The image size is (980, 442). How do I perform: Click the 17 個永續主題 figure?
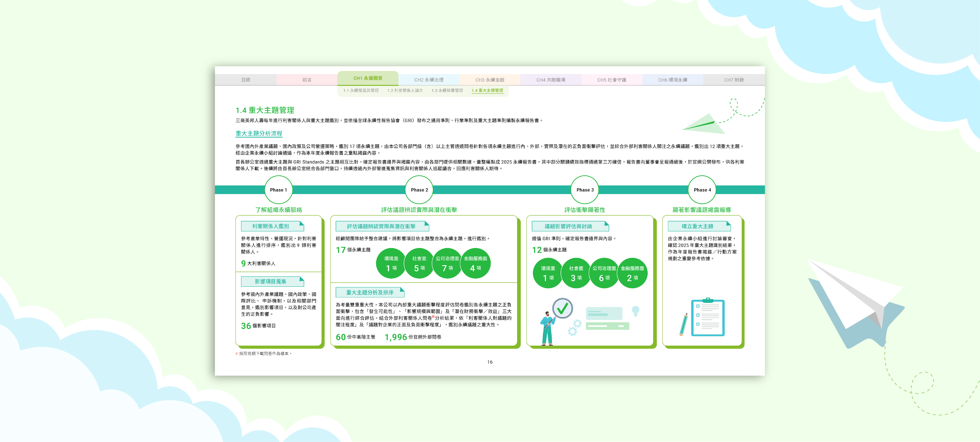(x=353, y=250)
